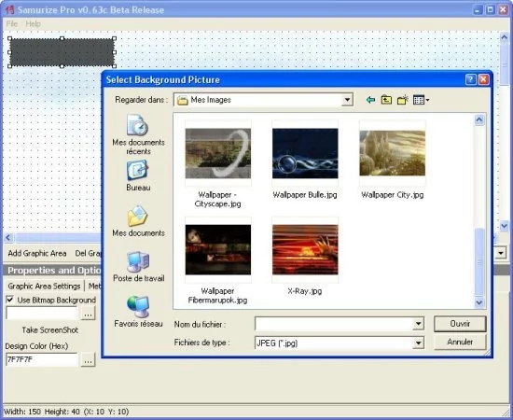Switch to Graphic Area Settings tab

(44, 287)
